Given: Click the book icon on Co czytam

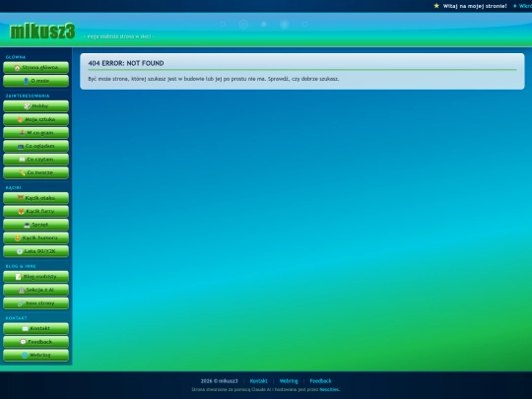Looking at the screenshot, I should [22, 160].
